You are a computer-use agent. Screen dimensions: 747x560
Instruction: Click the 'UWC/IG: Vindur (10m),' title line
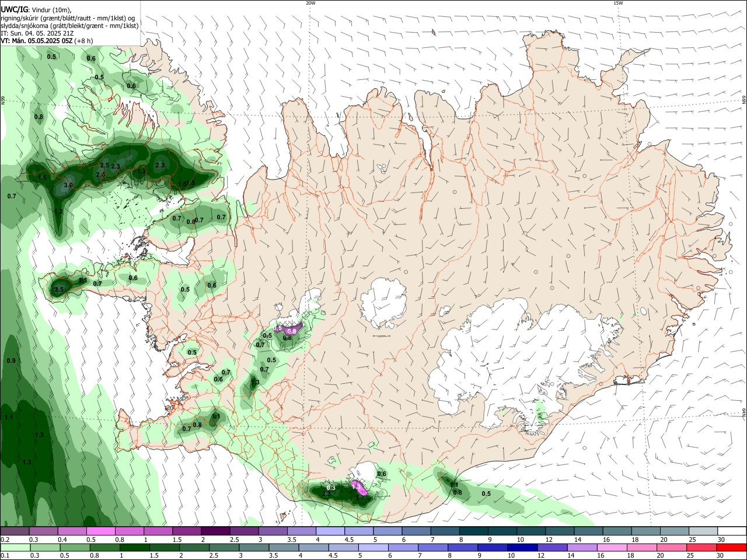[x=36, y=9]
